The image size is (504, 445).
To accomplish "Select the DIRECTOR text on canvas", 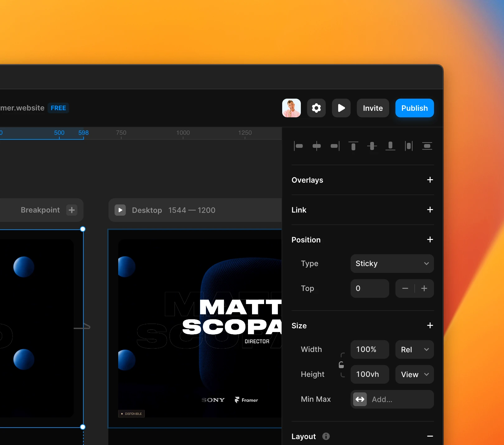I will click(257, 341).
